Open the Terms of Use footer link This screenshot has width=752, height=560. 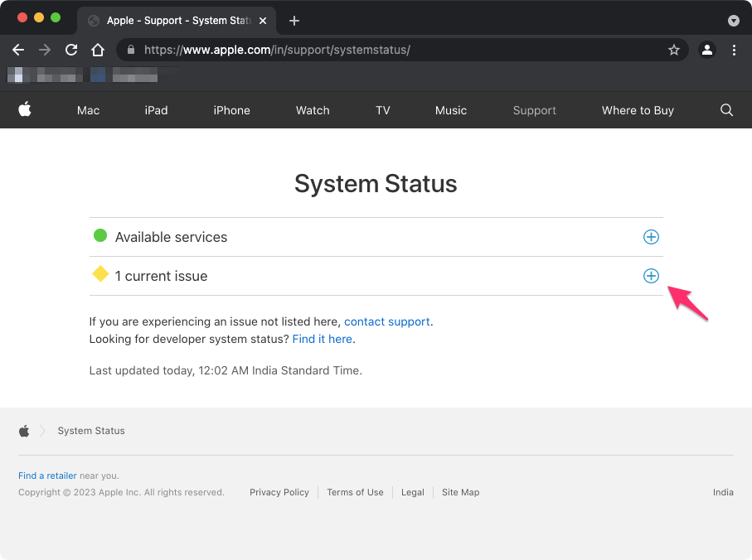[355, 492]
